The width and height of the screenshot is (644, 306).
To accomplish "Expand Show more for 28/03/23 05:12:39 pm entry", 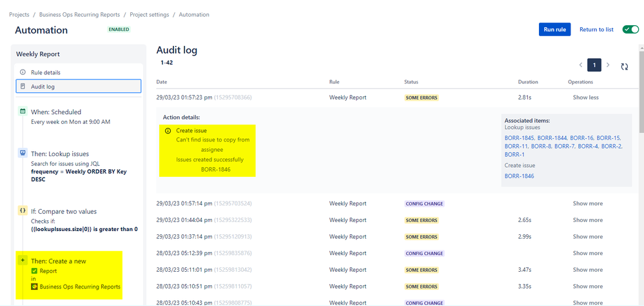I will coord(588,253).
